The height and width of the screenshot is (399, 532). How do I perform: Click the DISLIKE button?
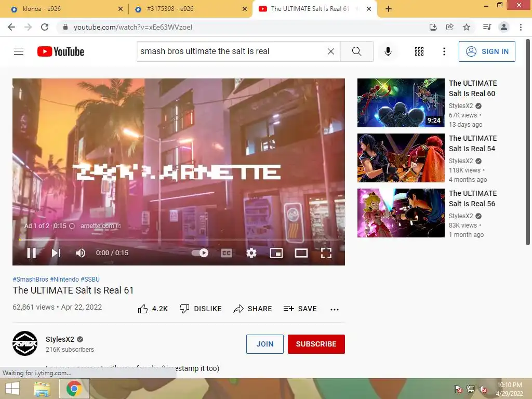click(201, 309)
